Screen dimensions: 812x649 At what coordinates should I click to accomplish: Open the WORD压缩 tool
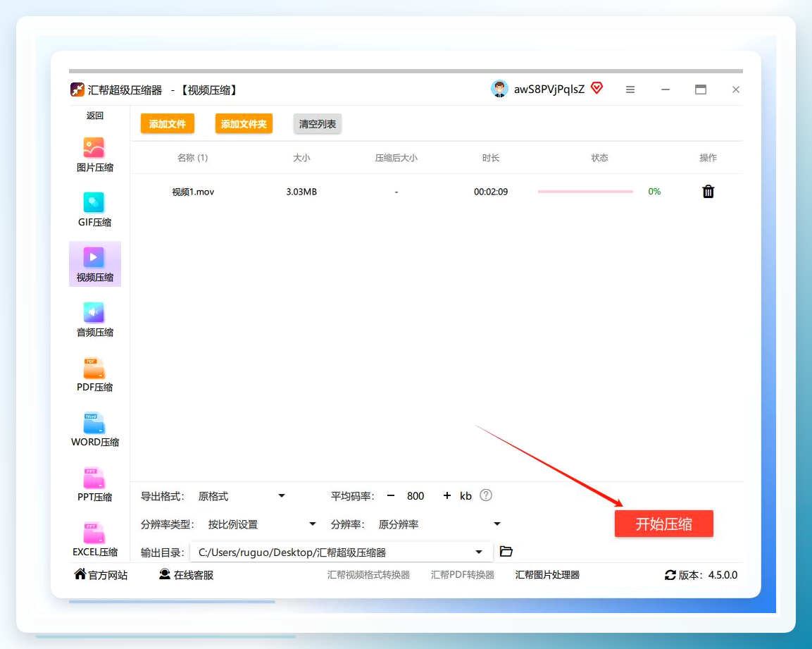[94, 429]
